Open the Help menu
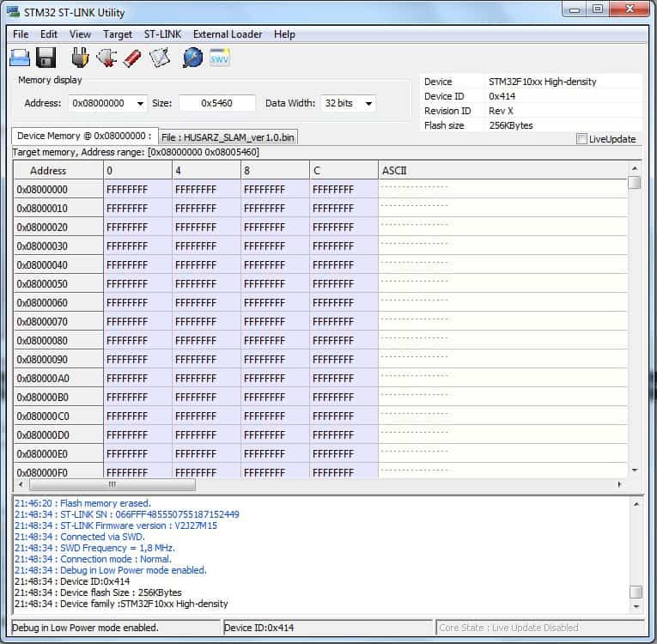Screen dimensions: 657x644 pyautogui.click(x=284, y=34)
